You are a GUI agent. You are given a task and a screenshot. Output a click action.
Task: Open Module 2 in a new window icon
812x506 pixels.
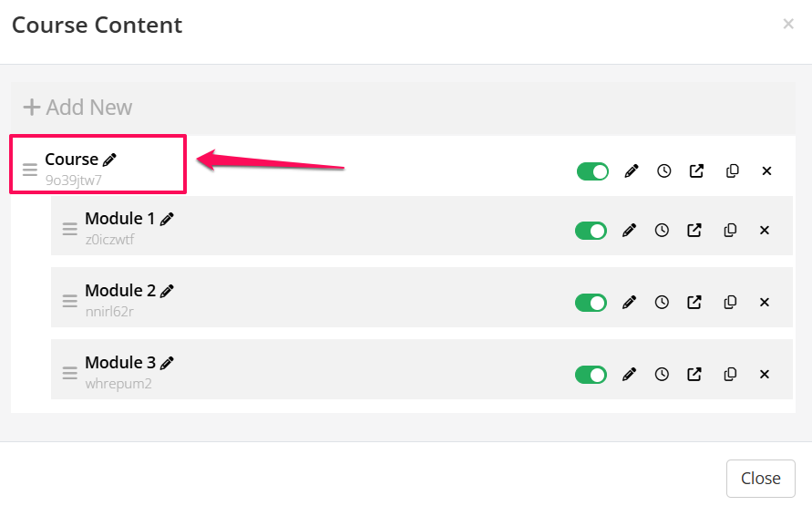(x=694, y=302)
